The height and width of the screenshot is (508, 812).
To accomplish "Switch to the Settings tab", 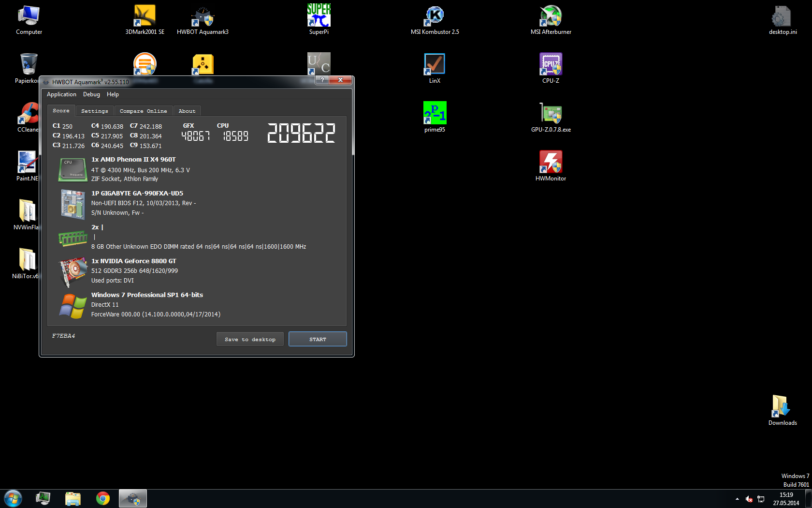I will point(95,111).
